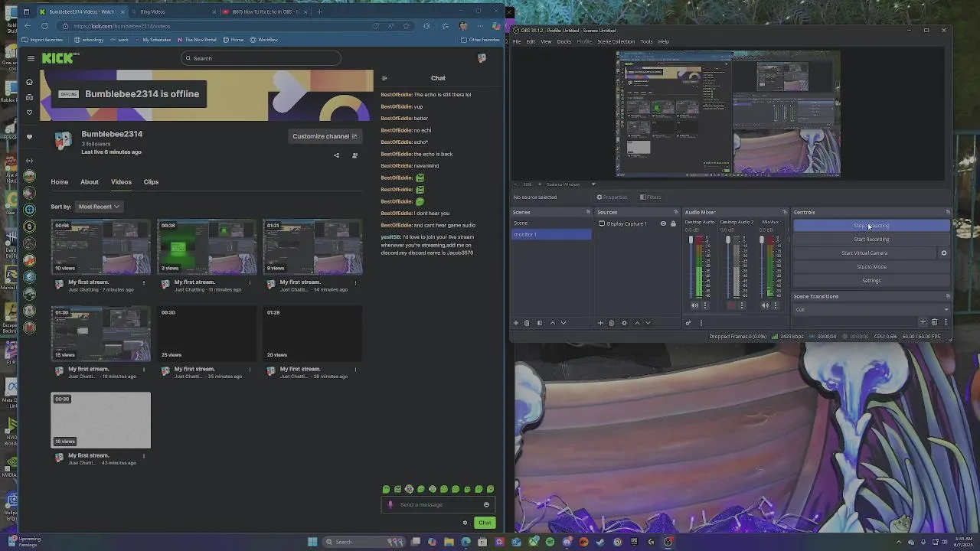
Task: Open advanced audio properties link icon
Action: click(x=688, y=323)
